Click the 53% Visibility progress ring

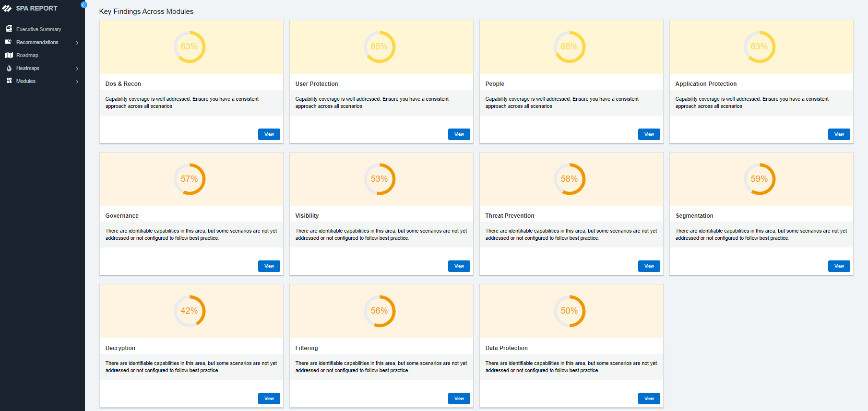click(379, 179)
